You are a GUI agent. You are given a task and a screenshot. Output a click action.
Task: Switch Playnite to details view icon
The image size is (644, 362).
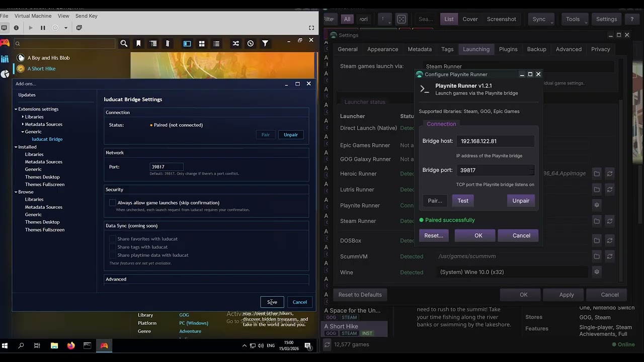187,44
